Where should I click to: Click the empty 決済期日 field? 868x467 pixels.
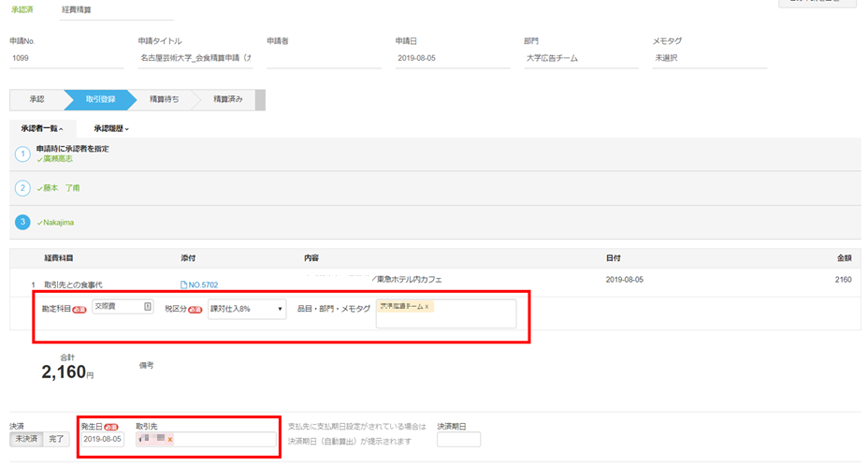459,439
